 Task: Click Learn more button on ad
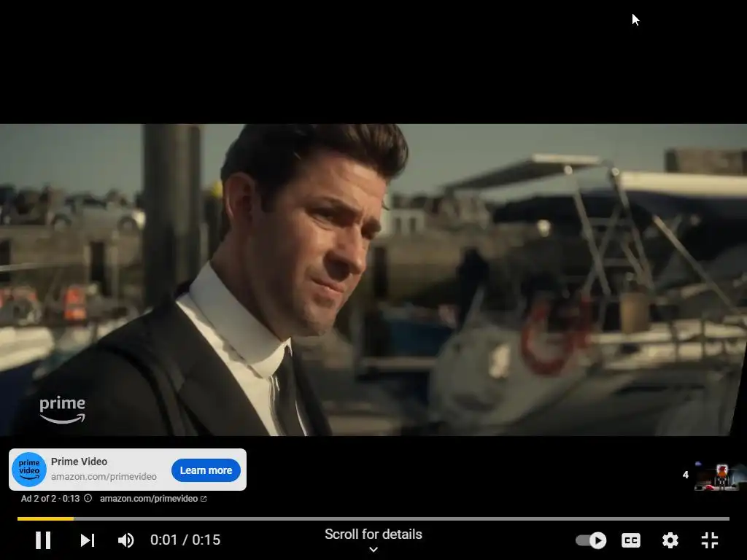(206, 470)
